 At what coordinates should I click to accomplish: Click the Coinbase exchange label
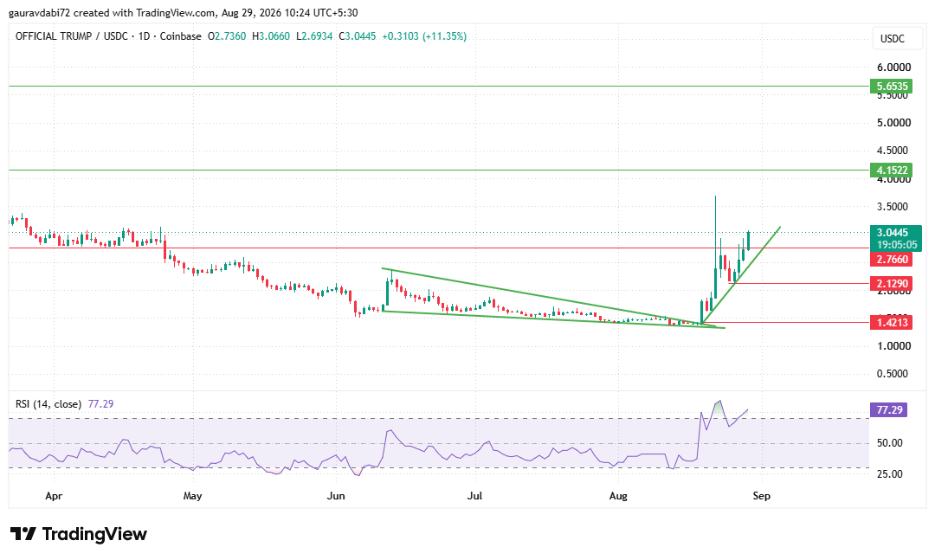pos(181,36)
